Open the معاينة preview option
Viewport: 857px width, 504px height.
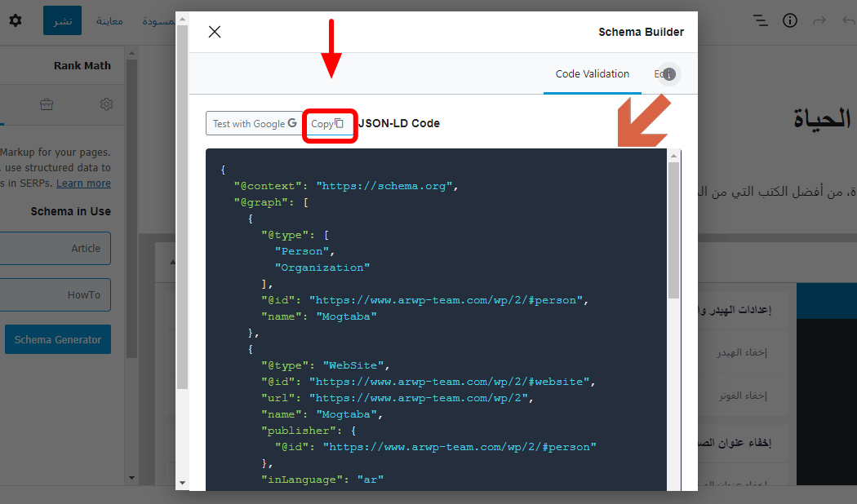tap(109, 20)
